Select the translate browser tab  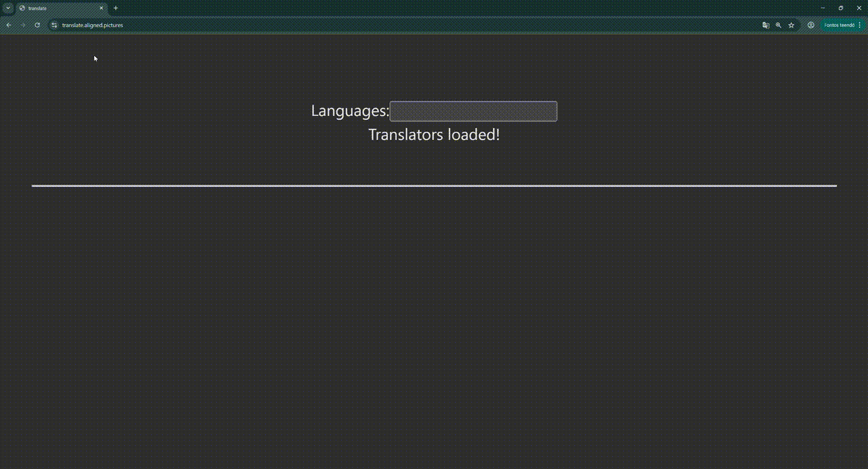(x=58, y=8)
